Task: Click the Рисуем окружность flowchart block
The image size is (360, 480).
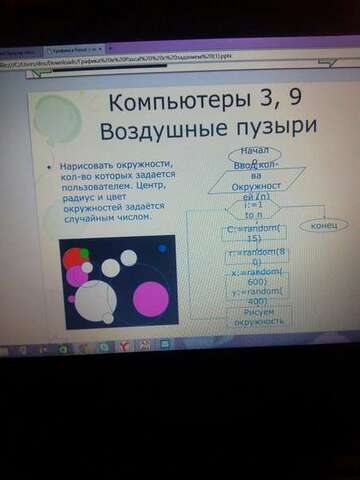Action: click(259, 317)
